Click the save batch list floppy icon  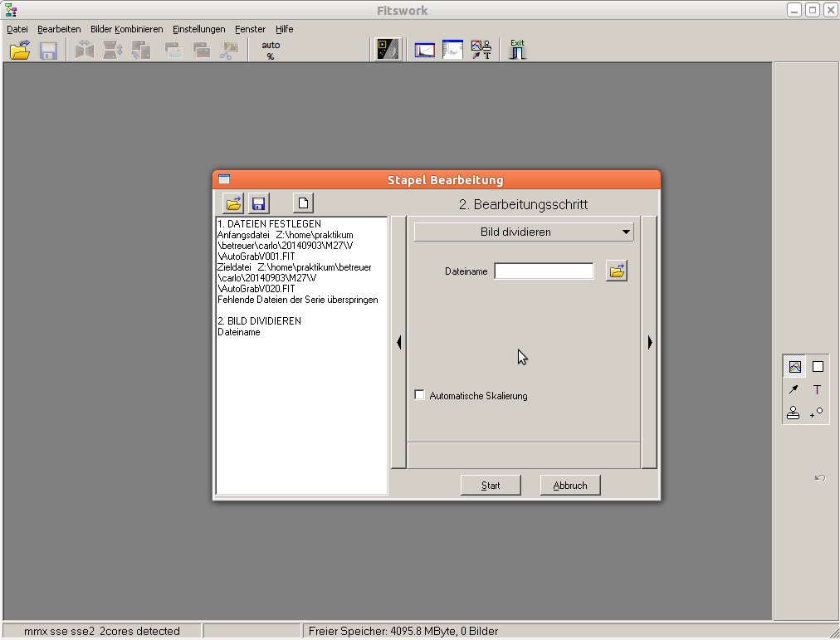(x=258, y=203)
